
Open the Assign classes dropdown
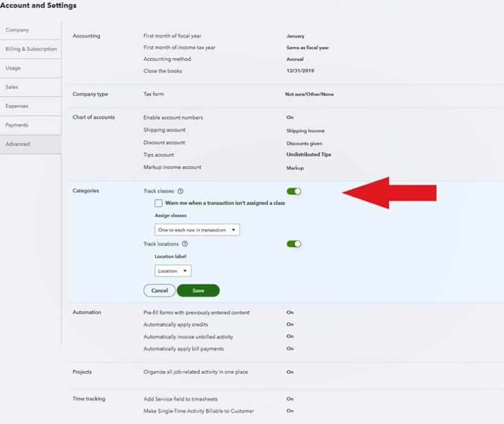tap(197, 230)
